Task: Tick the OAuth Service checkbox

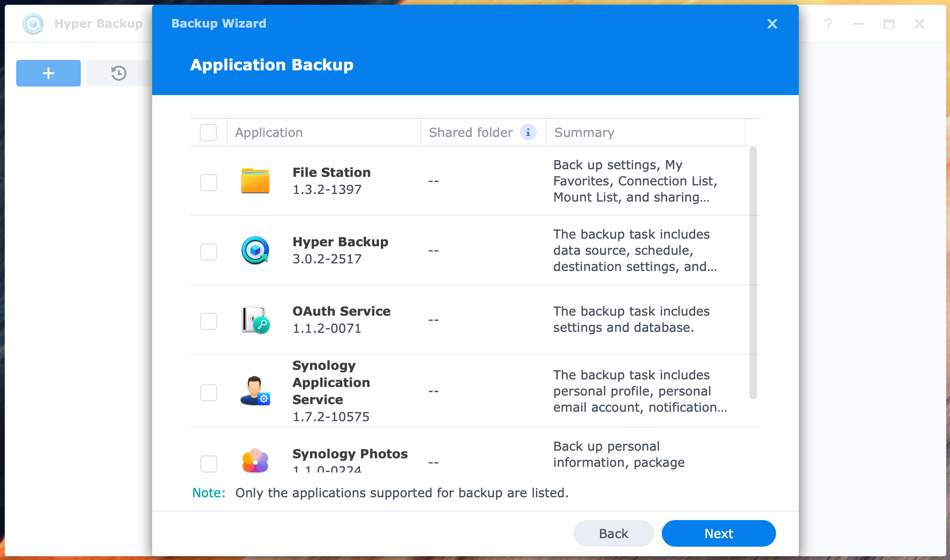Action: (x=208, y=321)
